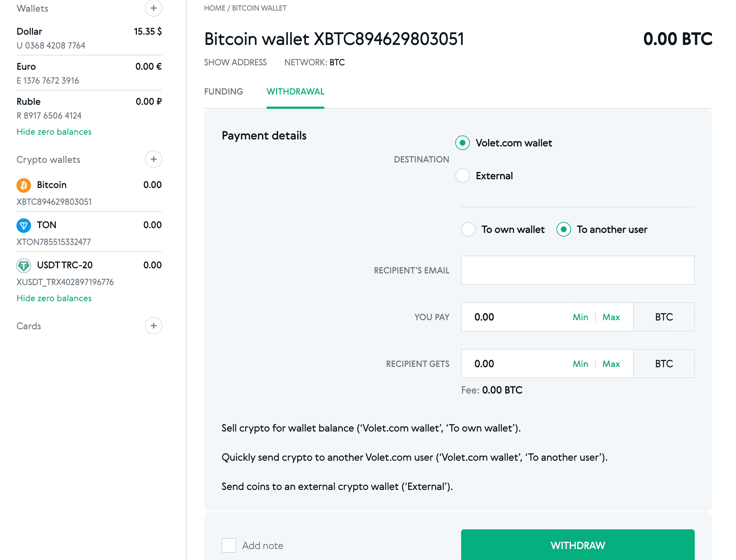Hide zero balances in Wallets section
This screenshot has height=560, width=736.
click(x=54, y=132)
